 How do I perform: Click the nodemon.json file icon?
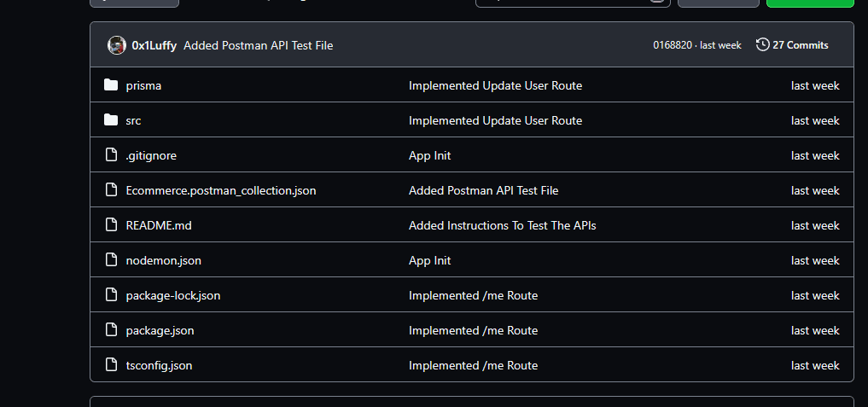coord(110,260)
